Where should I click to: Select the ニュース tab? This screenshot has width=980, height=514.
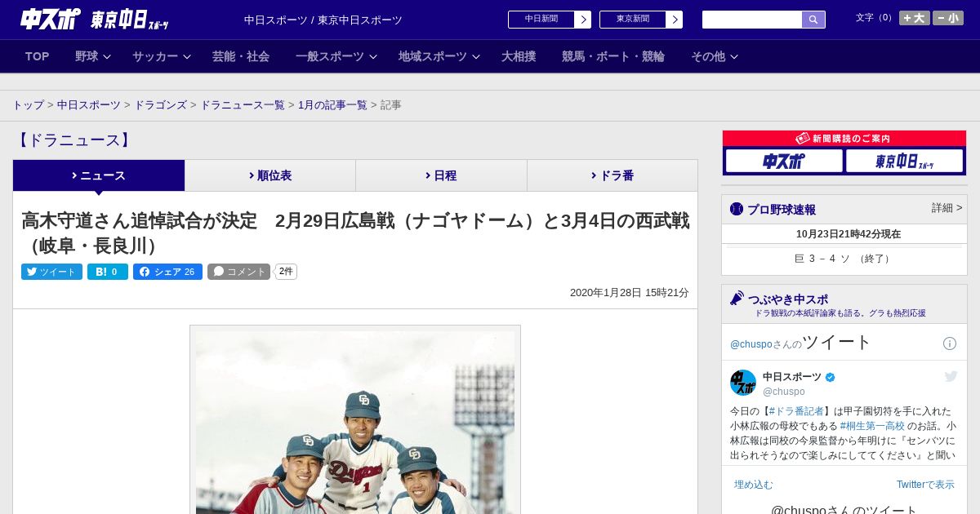pyautogui.click(x=99, y=175)
